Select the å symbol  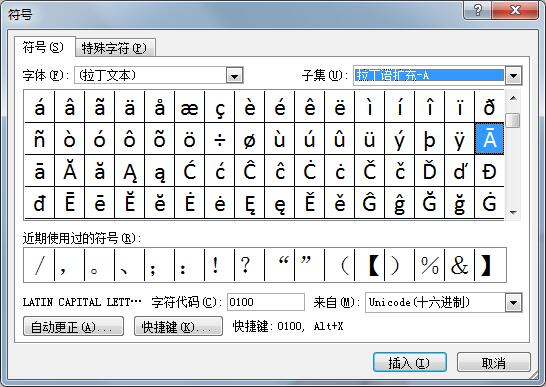pos(159,107)
